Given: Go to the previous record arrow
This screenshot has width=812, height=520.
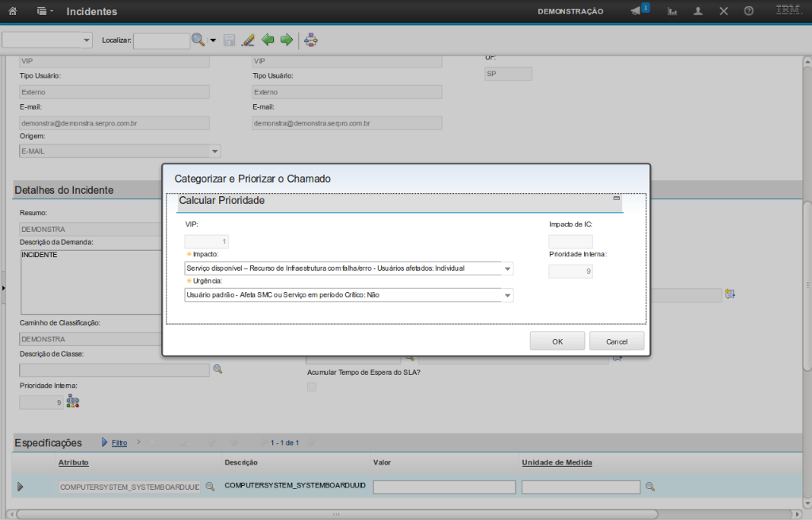Looking at the screenshot, I should coord(267,40).
